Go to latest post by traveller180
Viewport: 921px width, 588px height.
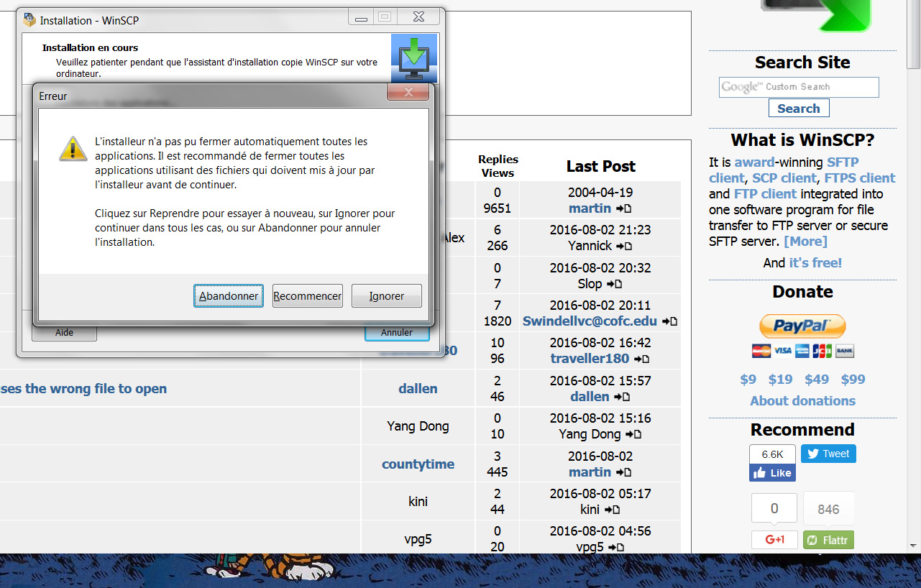point(641,359)
